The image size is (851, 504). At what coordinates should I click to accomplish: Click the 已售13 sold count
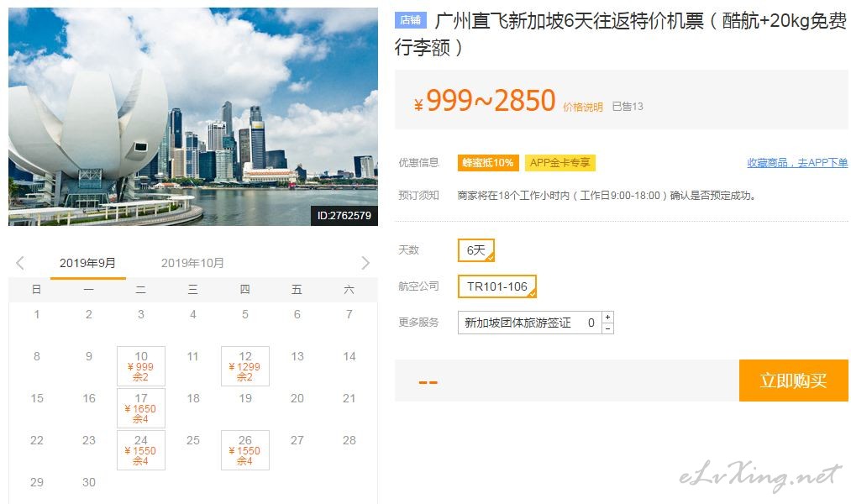628,107
